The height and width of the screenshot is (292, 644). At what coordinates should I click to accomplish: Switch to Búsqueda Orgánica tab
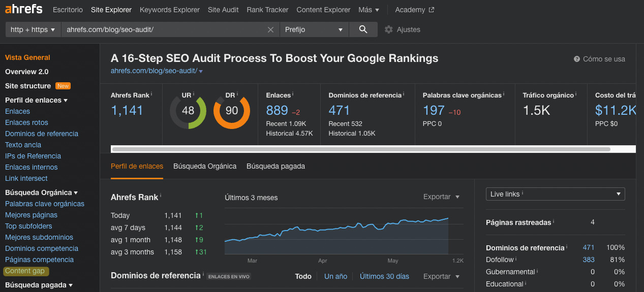(x=205, y=166)
